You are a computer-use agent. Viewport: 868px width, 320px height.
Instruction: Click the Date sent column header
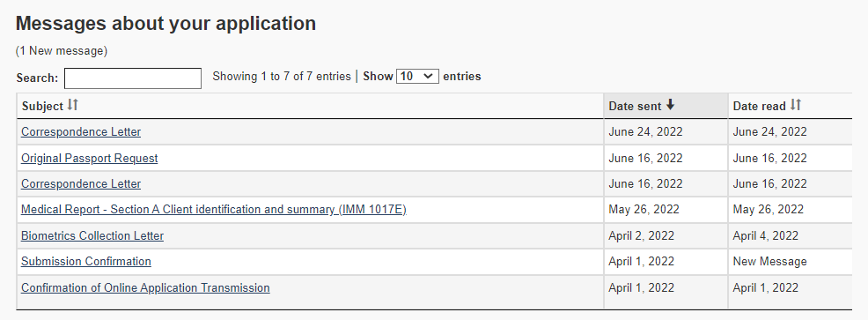point(666,106)
